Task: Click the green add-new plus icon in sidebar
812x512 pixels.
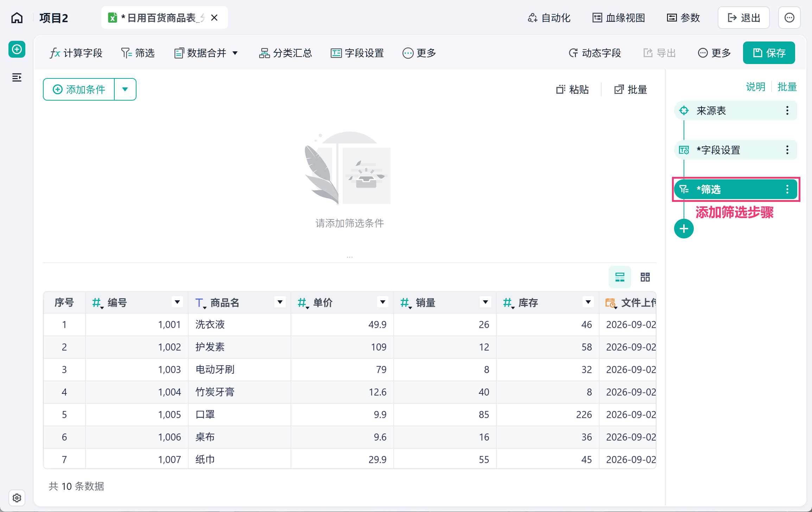Action: pos(17,49)
